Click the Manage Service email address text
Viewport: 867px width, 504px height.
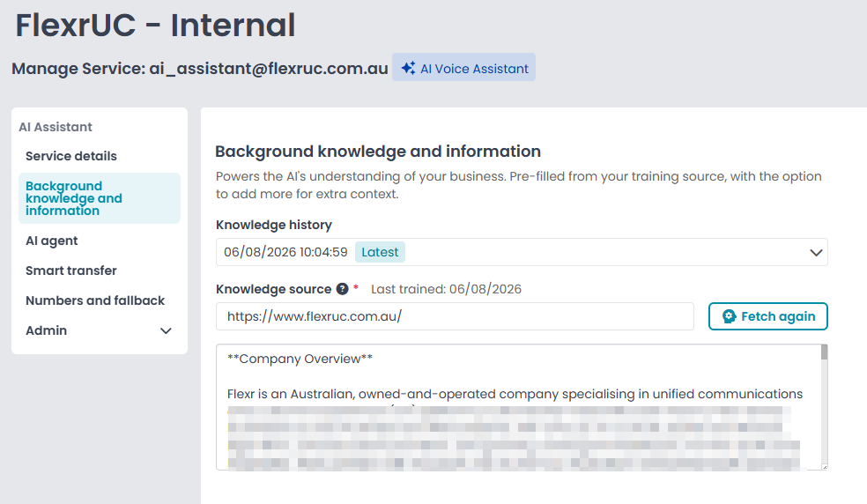tap(269, 69)
